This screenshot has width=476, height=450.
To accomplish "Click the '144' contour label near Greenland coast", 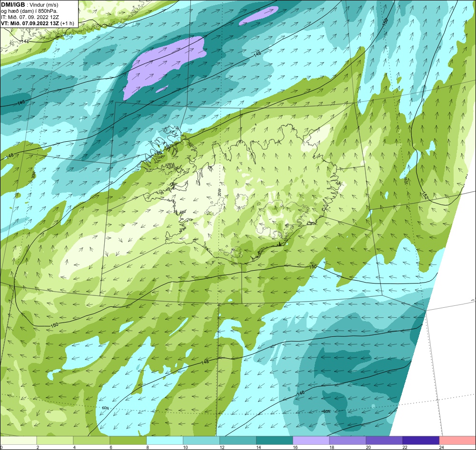I will tap(25, 41).
